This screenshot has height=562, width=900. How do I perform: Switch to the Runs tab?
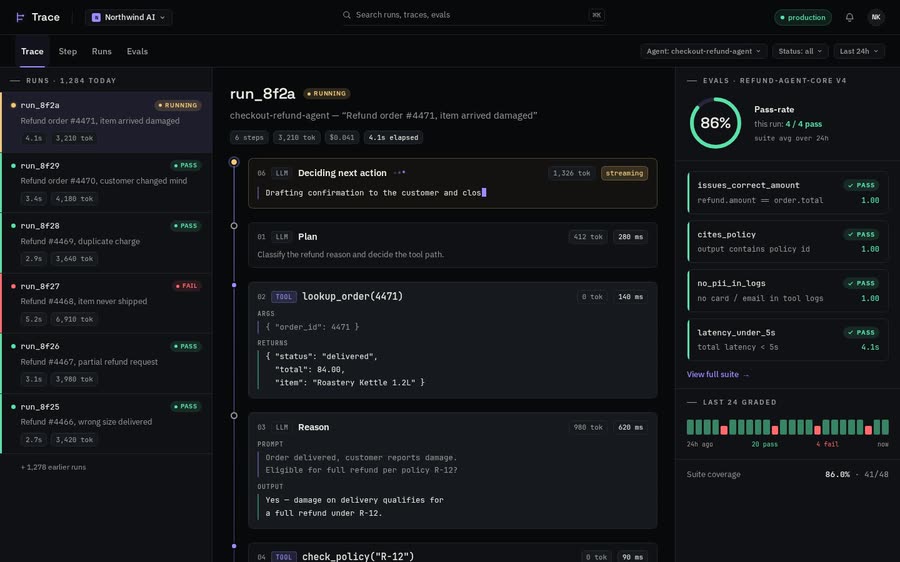point(102,51)
